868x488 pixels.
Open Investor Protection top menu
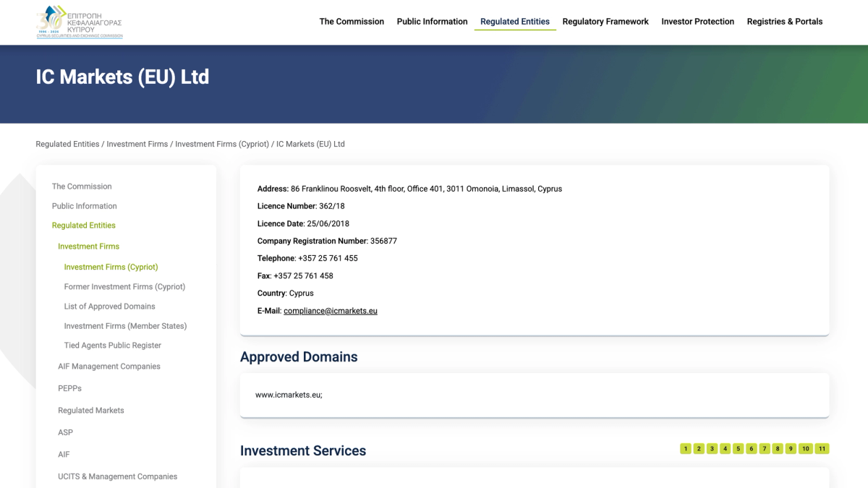click(697, 22)
